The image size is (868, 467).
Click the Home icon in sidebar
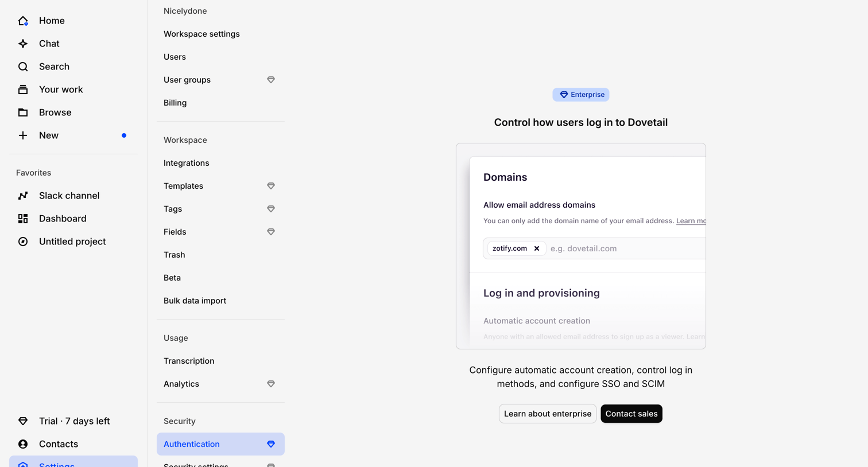pos(23,21)
